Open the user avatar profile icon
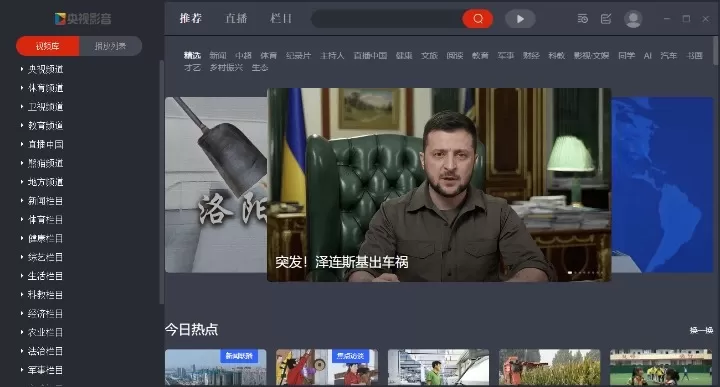Viewport: 720px width, 387px height. click(x=633, y=19)
